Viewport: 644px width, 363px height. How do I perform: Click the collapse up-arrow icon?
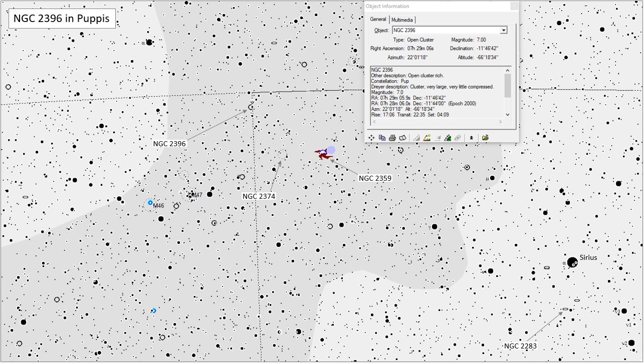pos(471,137)
